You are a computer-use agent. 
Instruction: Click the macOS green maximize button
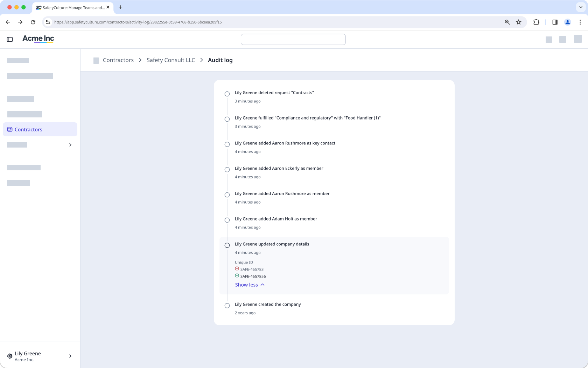click(x=23, y=7)
